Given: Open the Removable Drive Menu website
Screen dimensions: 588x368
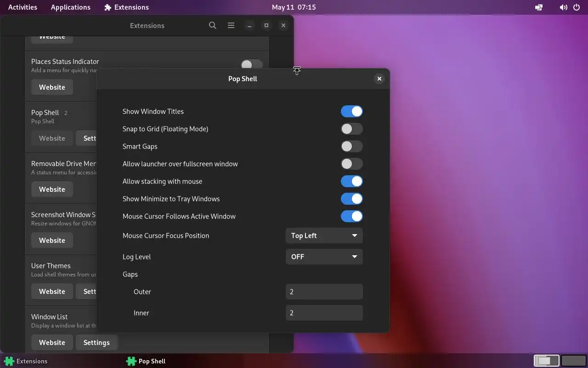Looking at the screenshot, I should (x=52, y=189).
